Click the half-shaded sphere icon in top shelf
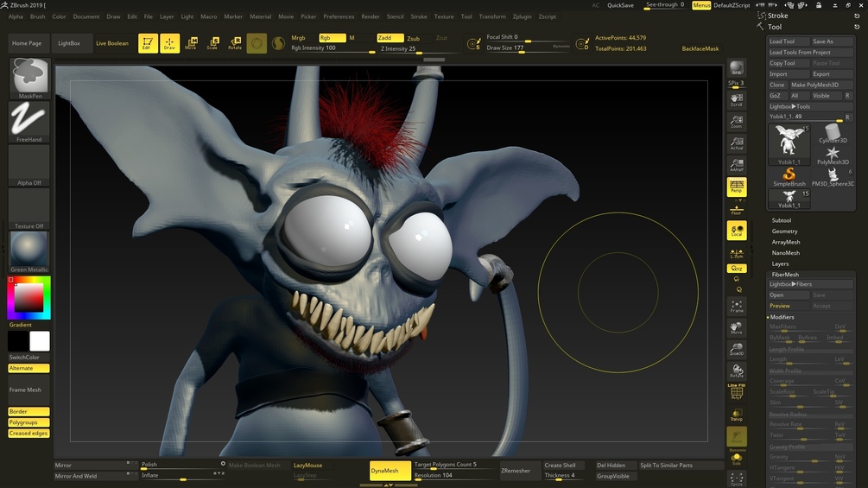Viewport: 868px width, 488px height. (278, 43)
